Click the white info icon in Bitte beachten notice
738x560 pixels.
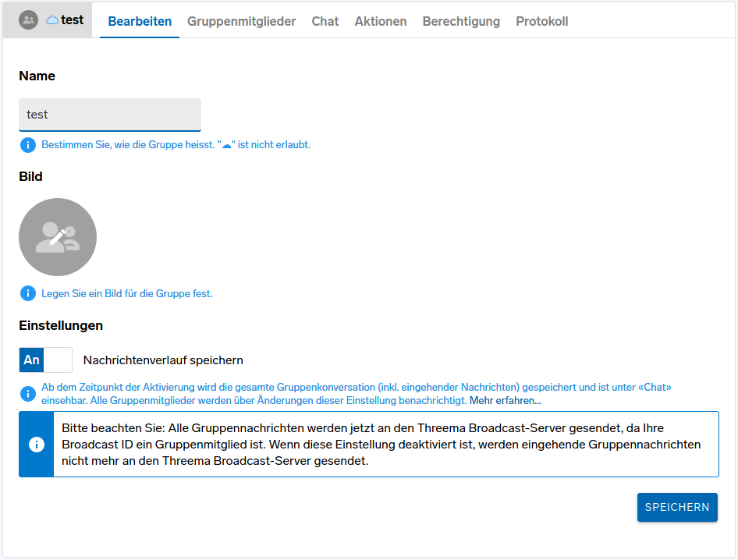[x=36, y=445]
